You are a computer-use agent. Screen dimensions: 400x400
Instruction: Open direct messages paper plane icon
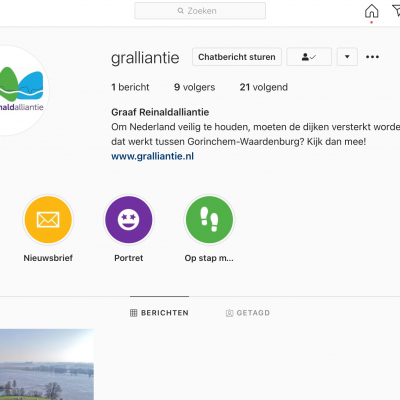pyautogui.click(x=396, y=11)
